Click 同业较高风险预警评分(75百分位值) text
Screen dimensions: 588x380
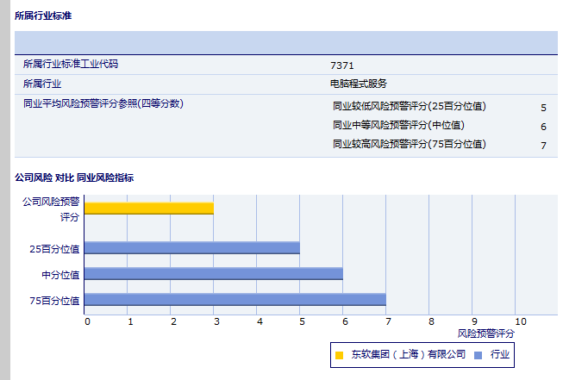(x=409, y=145)
